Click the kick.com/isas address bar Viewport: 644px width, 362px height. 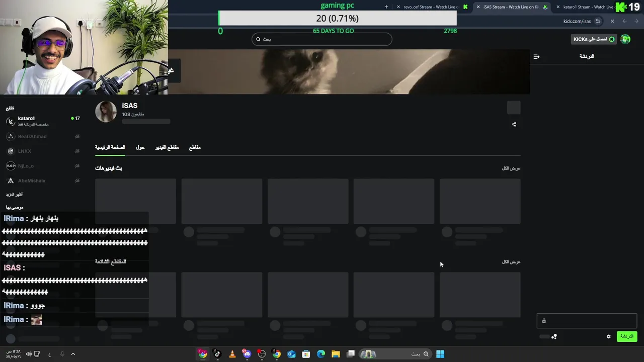pyautogui.click(x=577, y=21)
